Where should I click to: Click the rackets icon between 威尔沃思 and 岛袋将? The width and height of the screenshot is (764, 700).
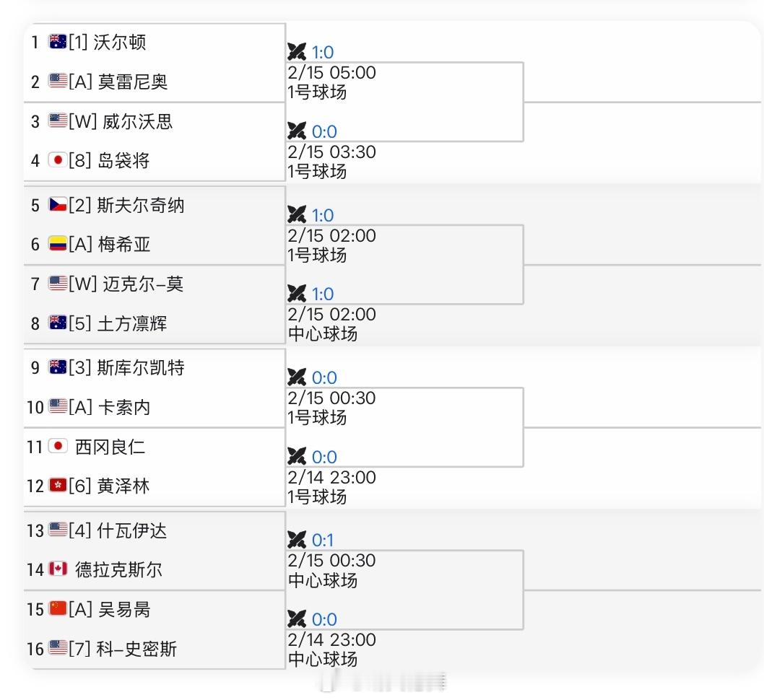coord(297,131)
